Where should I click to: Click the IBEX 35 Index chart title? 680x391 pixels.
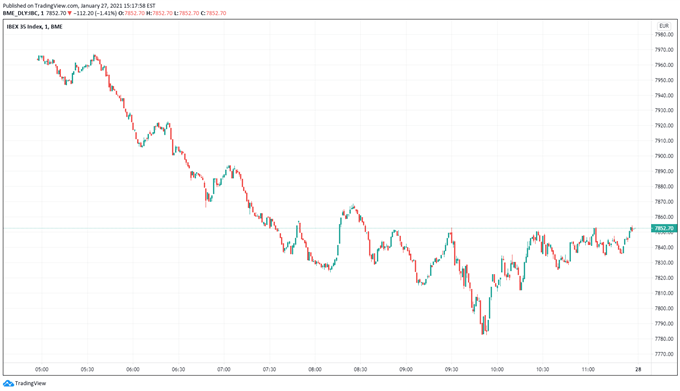point(34,26)
